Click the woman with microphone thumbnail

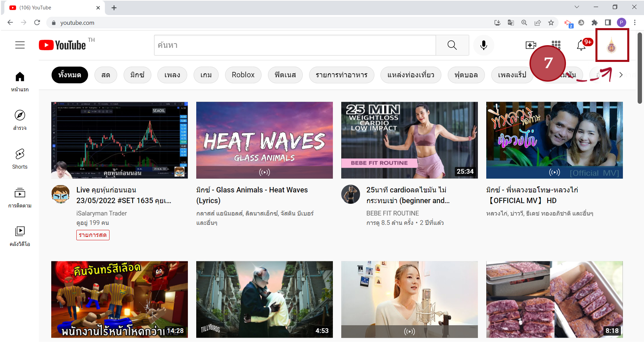point(410,299)
